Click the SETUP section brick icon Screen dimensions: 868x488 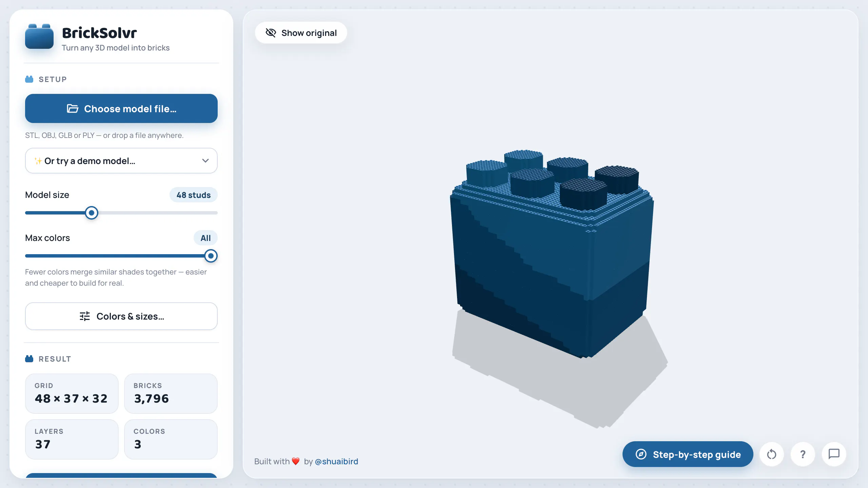pyautogui.click(x=29, y=79)
